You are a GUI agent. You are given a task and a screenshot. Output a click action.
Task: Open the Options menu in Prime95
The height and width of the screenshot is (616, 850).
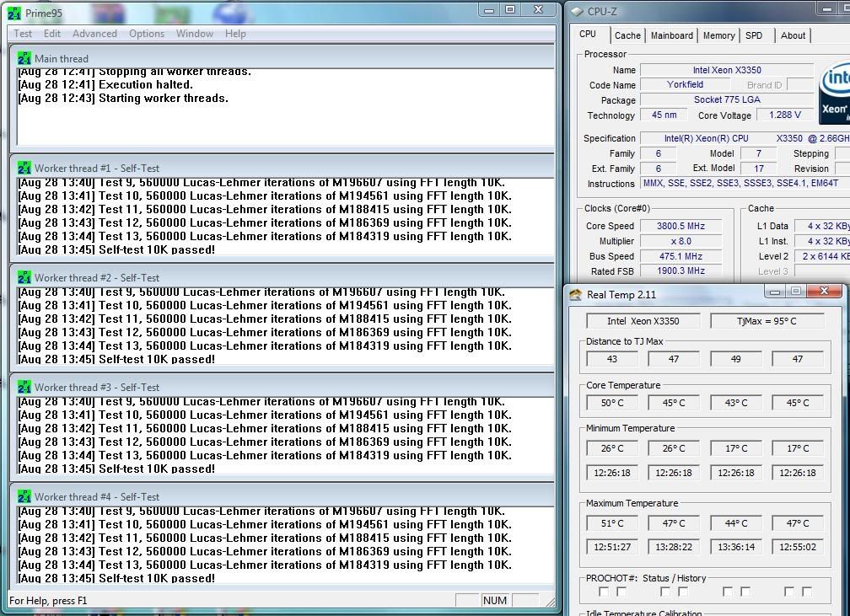[147, 34]
